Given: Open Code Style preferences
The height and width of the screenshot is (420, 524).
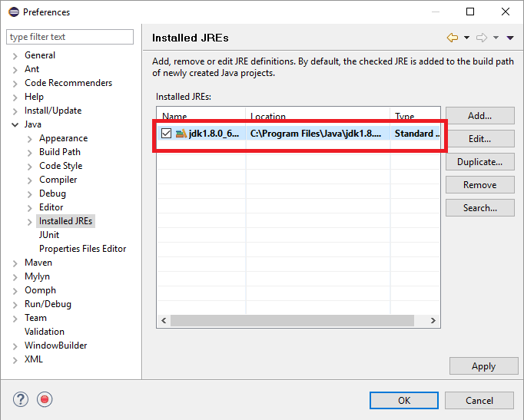Looking at the screenshot, I should [x=61, y=166].
